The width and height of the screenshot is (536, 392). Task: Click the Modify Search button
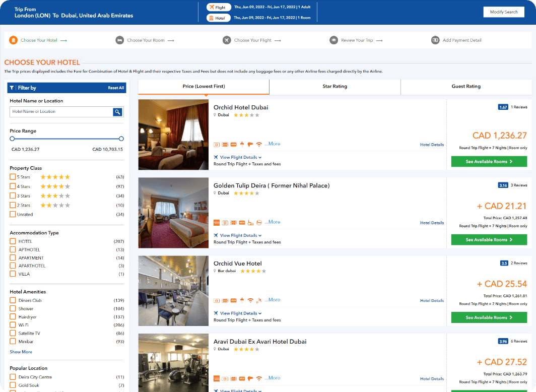504,12
